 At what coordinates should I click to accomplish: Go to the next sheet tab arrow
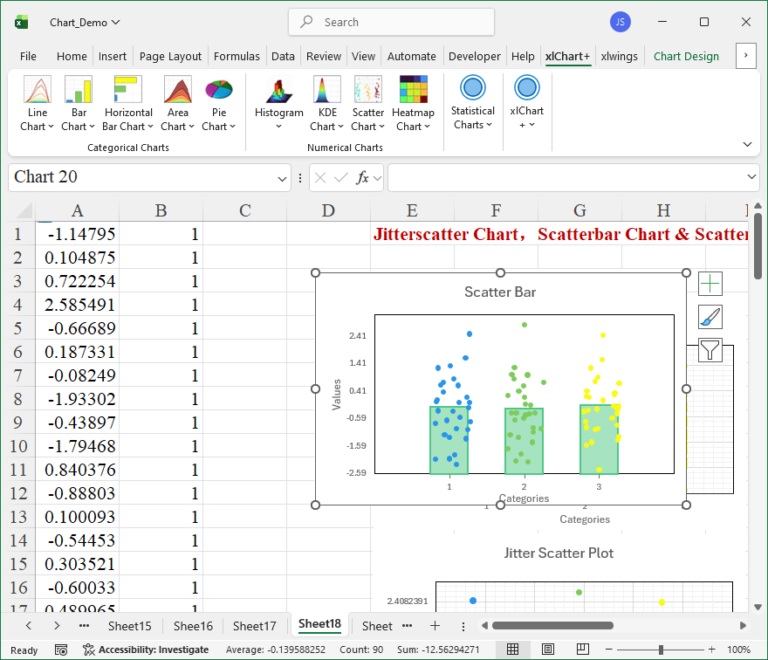pos(57,625)
